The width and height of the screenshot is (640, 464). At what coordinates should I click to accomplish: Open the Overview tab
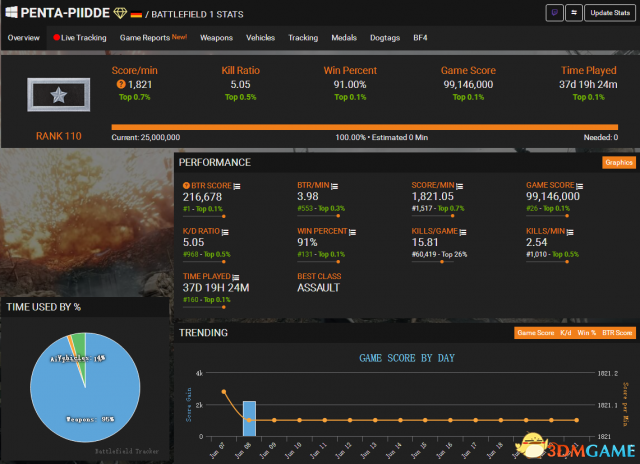tap(24, 38)
